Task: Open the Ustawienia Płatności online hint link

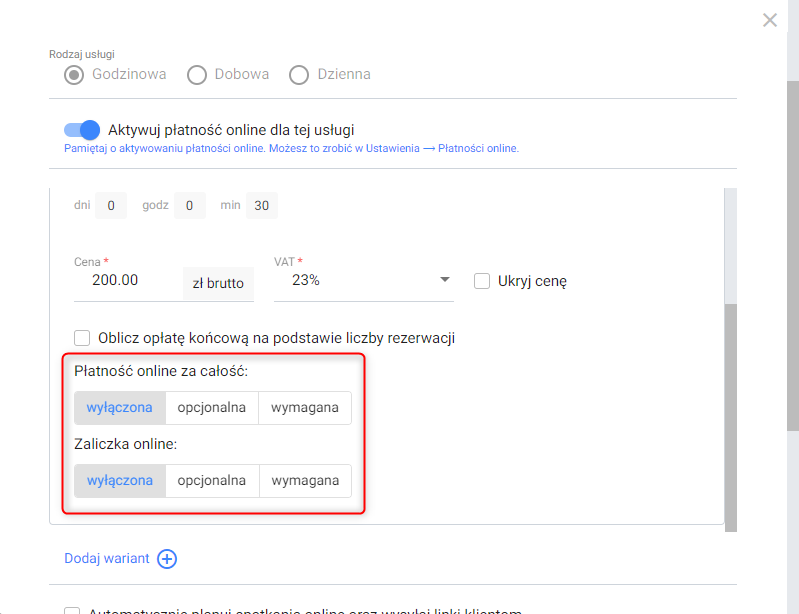Action: pyautogui.click(x=291, y=148)
